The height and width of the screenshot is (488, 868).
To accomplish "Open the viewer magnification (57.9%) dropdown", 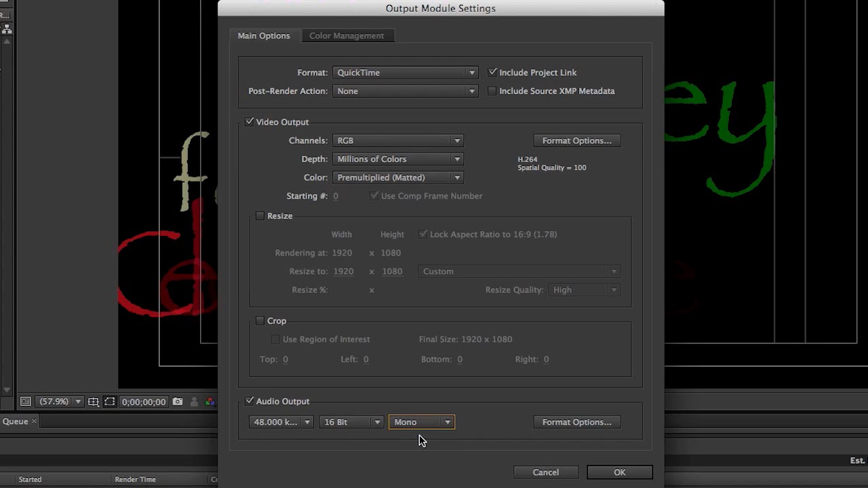I will pos(59,402).
